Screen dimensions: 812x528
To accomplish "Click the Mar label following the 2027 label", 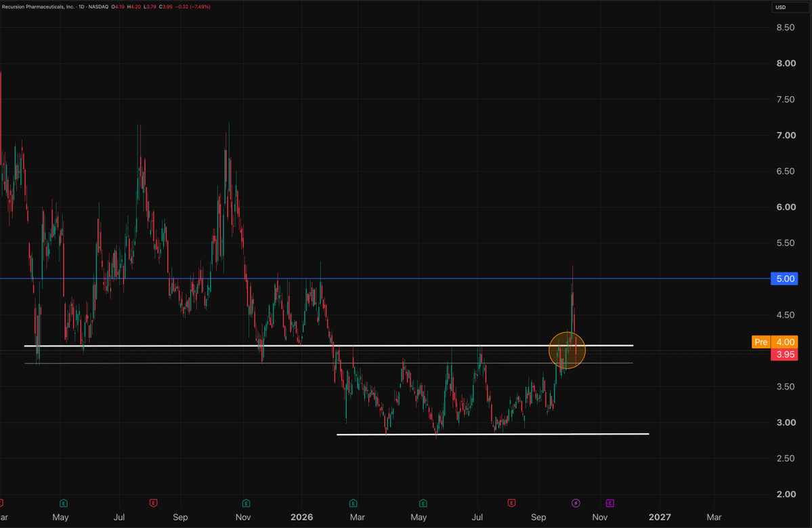I will 714,517.
